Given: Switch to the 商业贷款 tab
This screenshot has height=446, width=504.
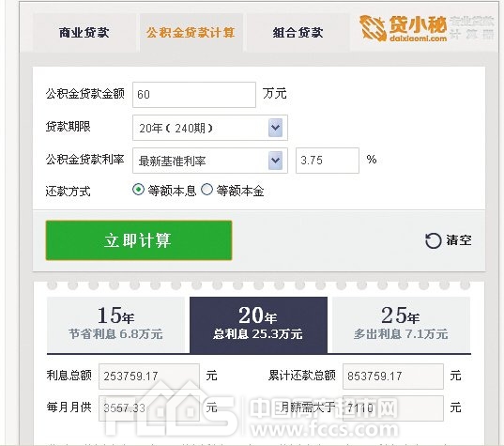Looking at the screenshot, I should pos(84,33).
